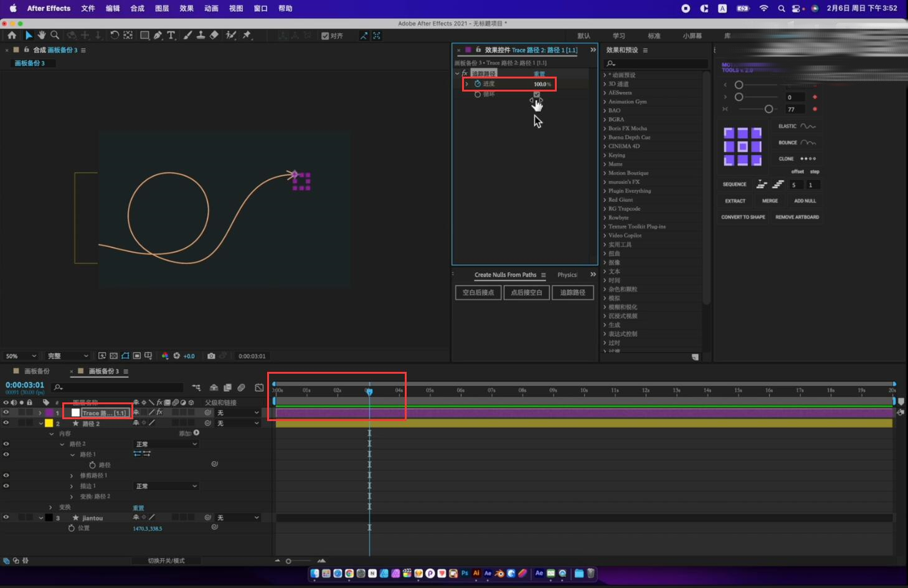The image size is (908, 588).
Task: Open the 窗口 menu
Action: 261,9
